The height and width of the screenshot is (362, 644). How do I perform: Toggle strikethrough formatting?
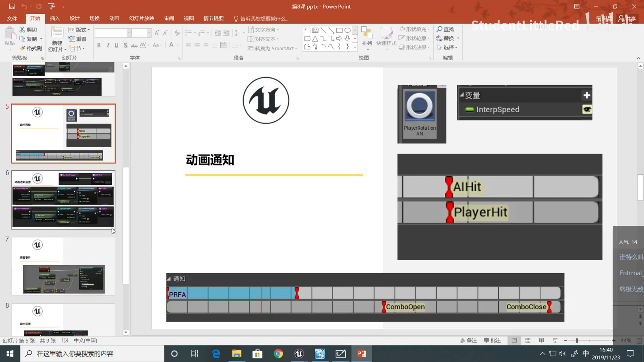[134, 45]
